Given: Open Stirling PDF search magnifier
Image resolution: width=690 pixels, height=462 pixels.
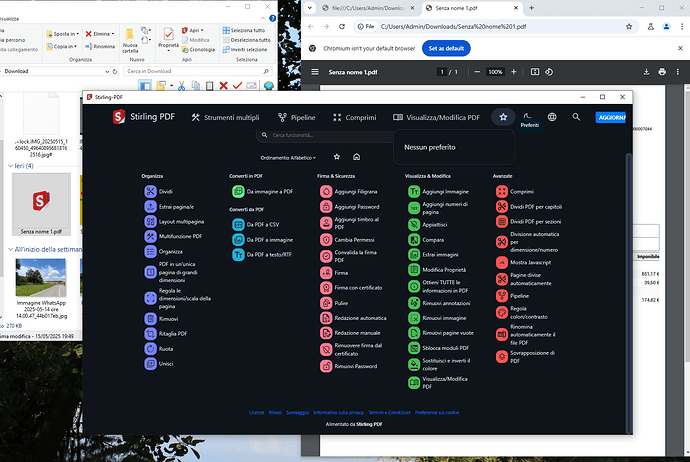Looking at the screenshot, I should 576,117.
